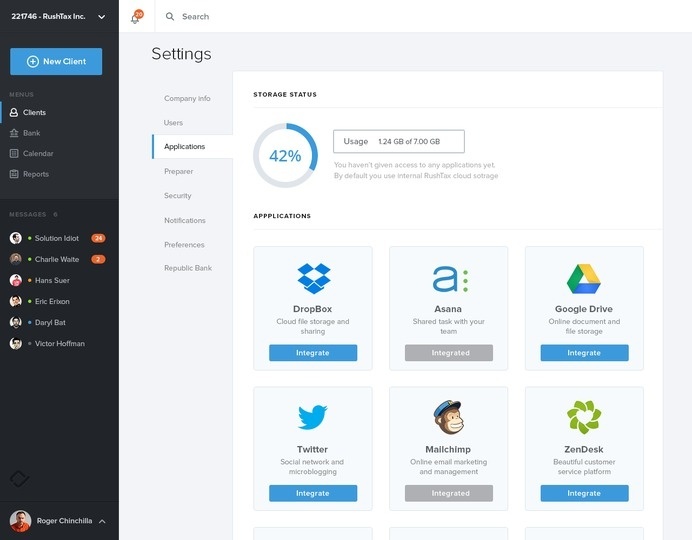Click the Clients person icon in sidebar
The height and width of the screenshot is (540, 692).
(x=14, y=112)
